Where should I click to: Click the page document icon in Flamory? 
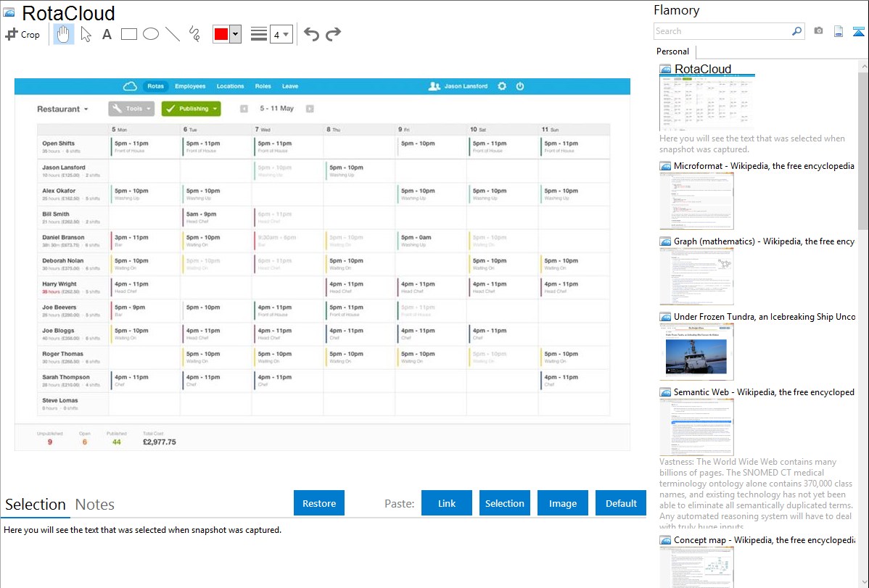point(839,31)
